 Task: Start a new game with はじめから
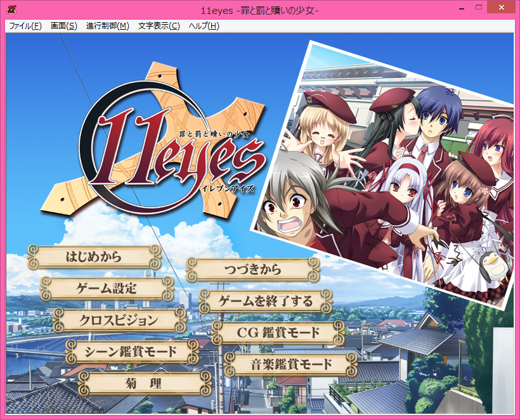pos(94,257)
